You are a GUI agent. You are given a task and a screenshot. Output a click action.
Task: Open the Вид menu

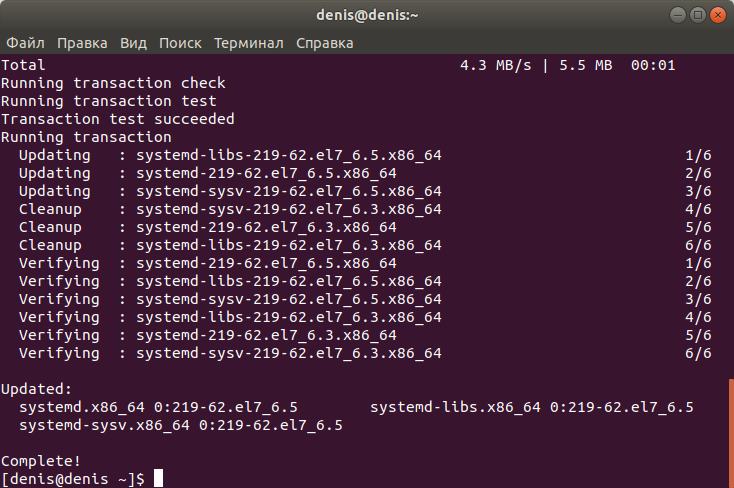133,43
